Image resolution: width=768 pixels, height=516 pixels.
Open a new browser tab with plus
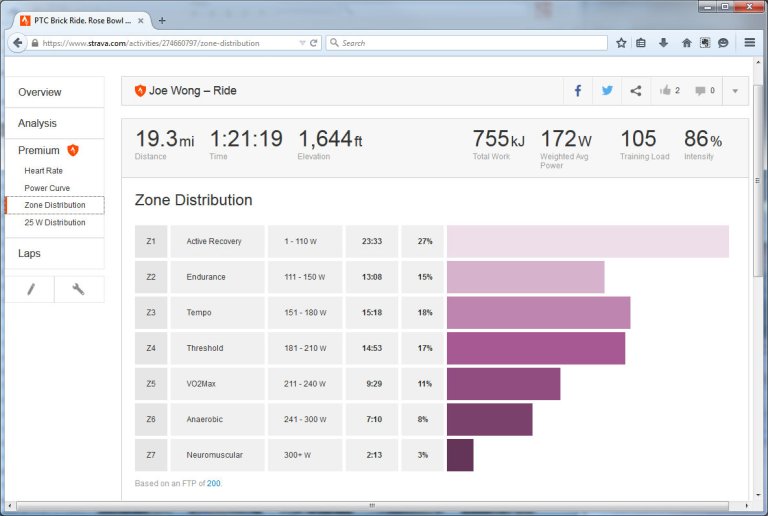coord(162,21)
